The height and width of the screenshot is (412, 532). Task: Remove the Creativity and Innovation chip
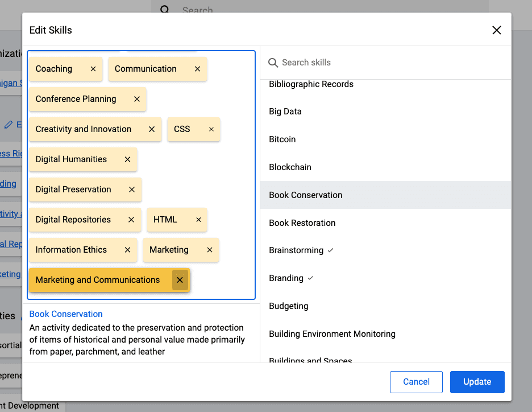click(152, 129)
